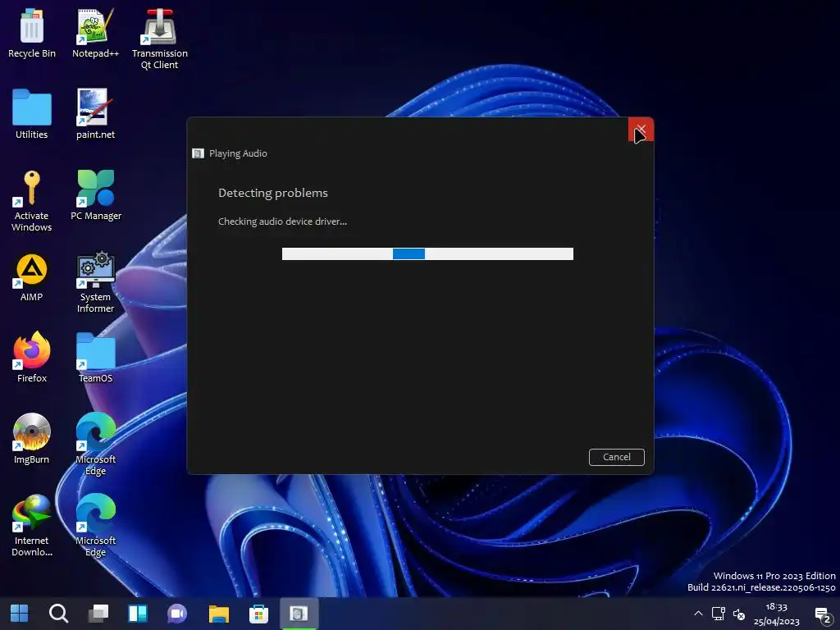Select the Transmission Qt Client shortcut

click(160, 39)
